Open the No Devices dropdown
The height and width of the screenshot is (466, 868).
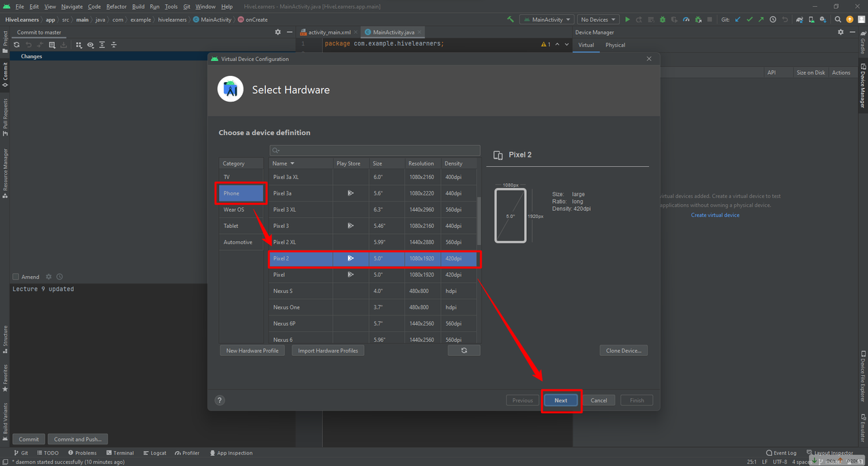tap(598, 20)
